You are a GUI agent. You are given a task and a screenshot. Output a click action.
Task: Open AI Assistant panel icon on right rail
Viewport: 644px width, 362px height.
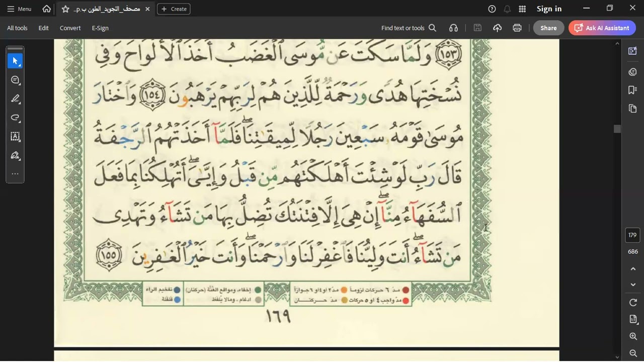click(632, 51)
